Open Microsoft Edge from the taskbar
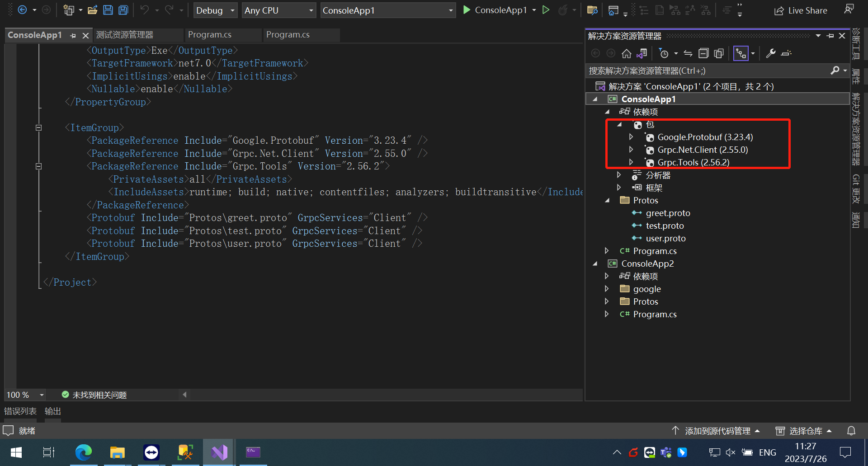Viewport: 868px width, 466px height. (x=84, y=452)
